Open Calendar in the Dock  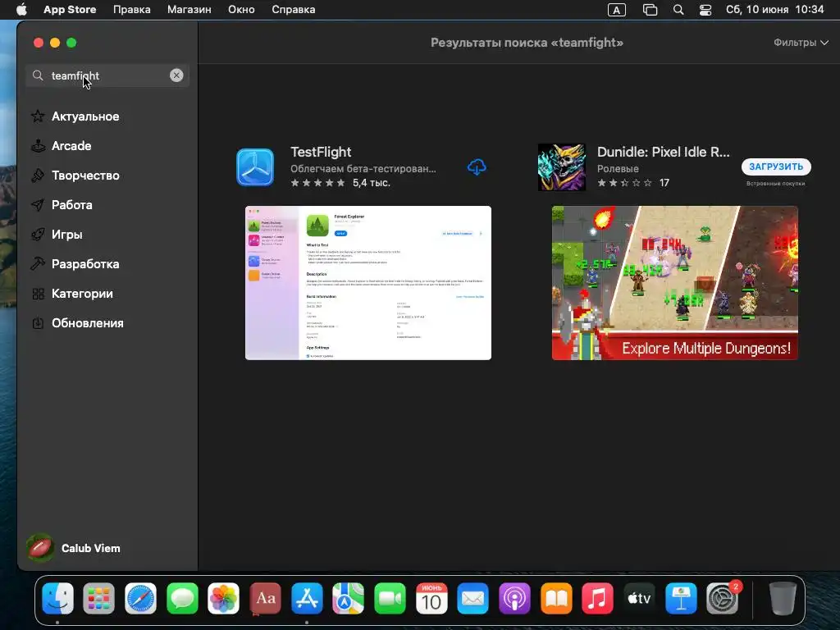click(x=431, y=598)
